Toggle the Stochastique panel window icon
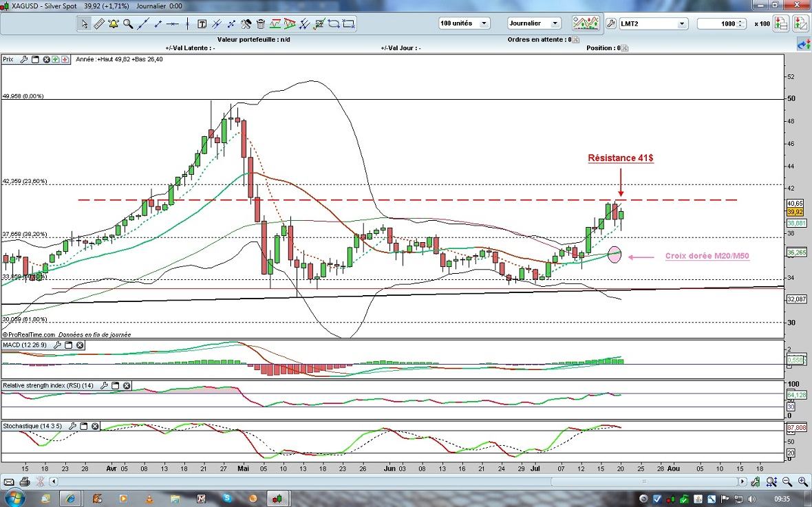 [83, 426]
